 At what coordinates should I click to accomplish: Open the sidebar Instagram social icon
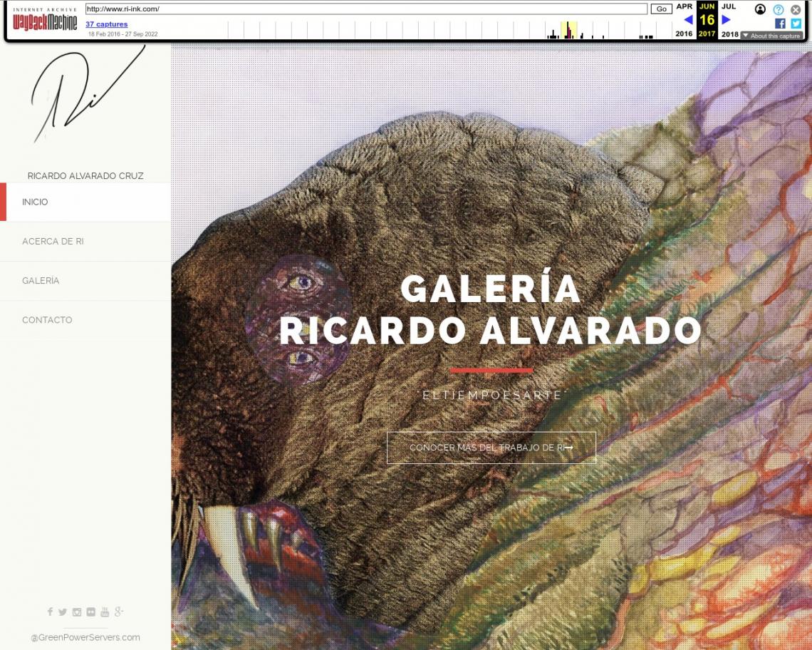[77, 612]
